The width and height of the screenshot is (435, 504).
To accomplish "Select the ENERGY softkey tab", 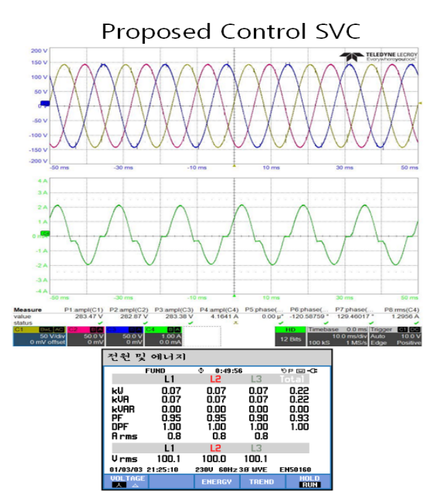I will (217, 482).
